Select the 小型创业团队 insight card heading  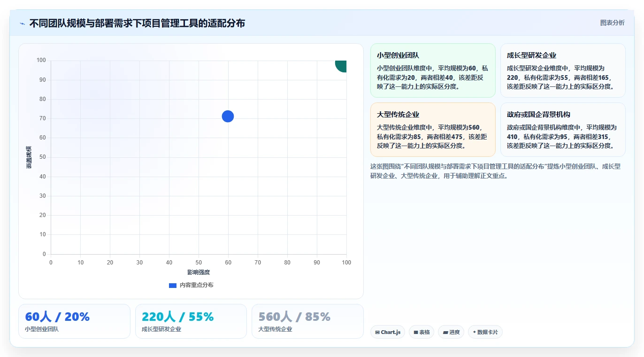[x=398, y=55]
